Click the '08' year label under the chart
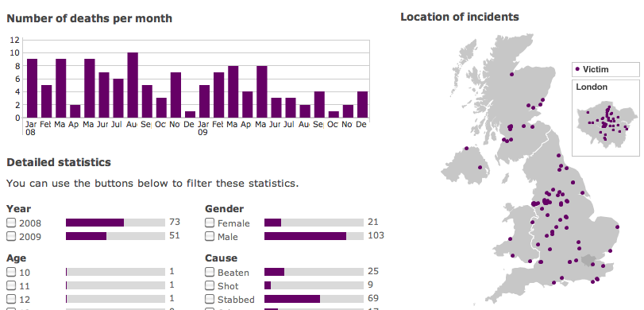This screenshot has height=310, width=644. pos(30,133)
